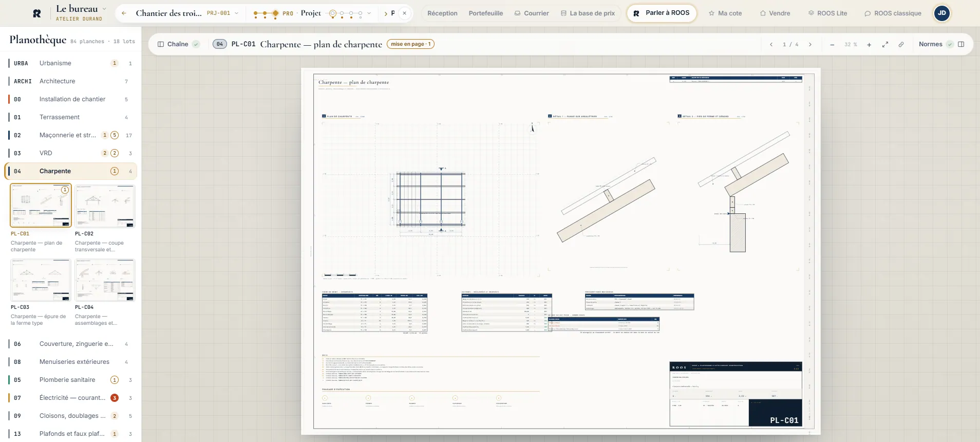
Task: Click the Parler à ROOS button
Action: pos(662,13)
